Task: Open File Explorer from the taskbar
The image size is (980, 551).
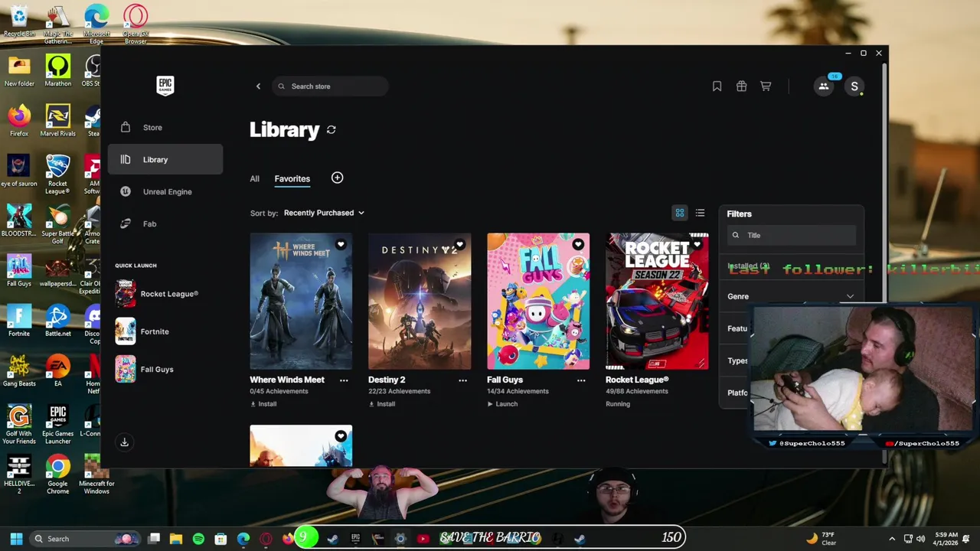Action: point(176,539)
